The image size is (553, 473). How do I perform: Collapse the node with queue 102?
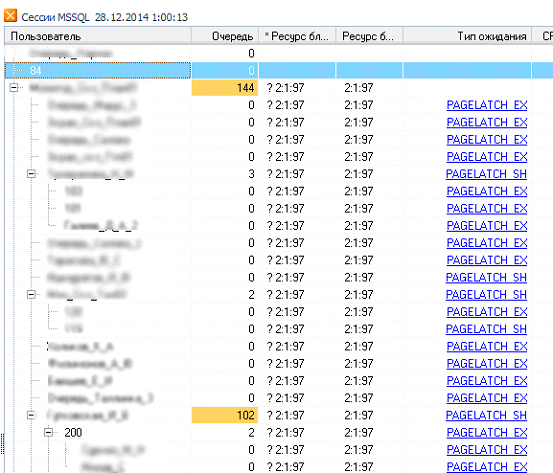tap(31, 415)
